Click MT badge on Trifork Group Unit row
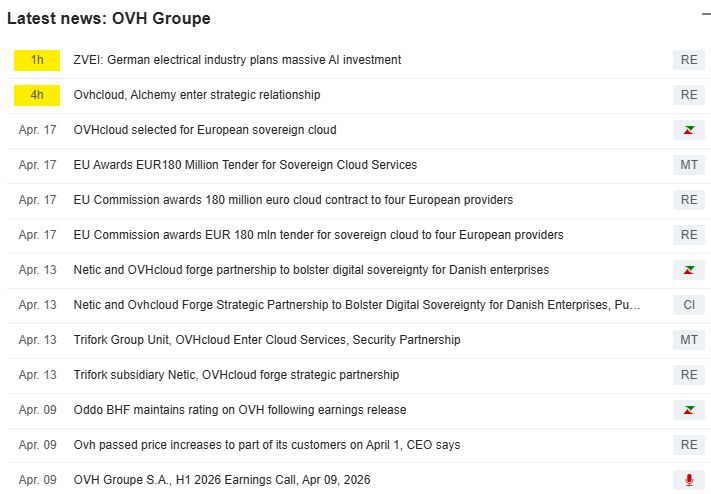This screenshot has width=711, height=494. coord(689,340)
